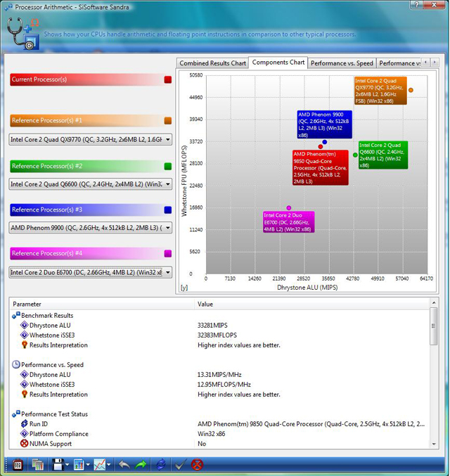Image resolution: width=450 pixels, height=476 pixels.
Task: Click the help question mark in the title bar
Action: coord(416,4)
